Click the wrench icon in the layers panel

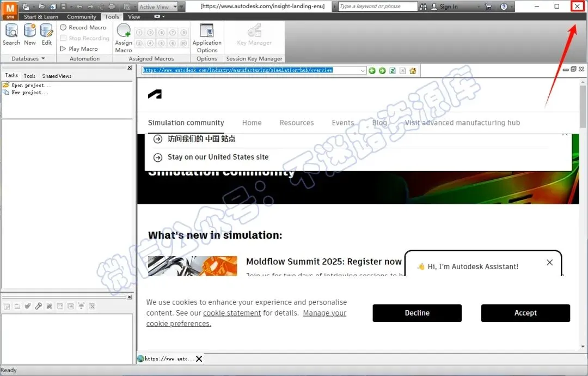coord(38,306)
